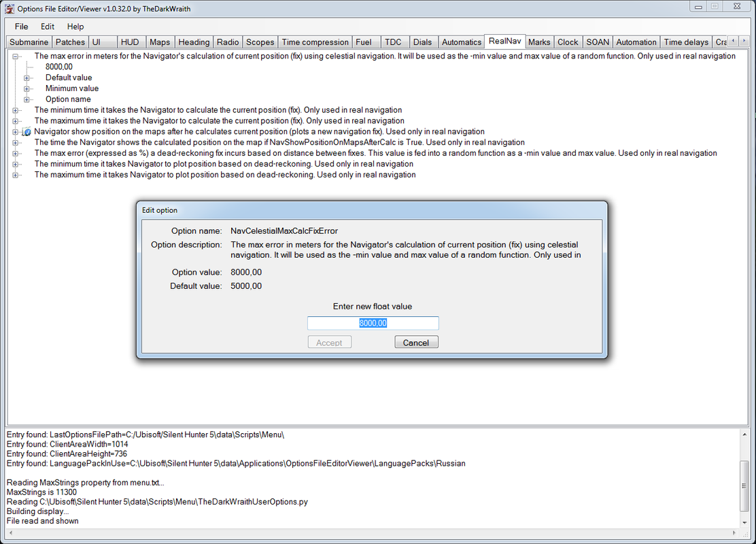This screenshot has height=544, width=756.
Task: Expand the Navigator show position on maps node
Action: [16, 132]
